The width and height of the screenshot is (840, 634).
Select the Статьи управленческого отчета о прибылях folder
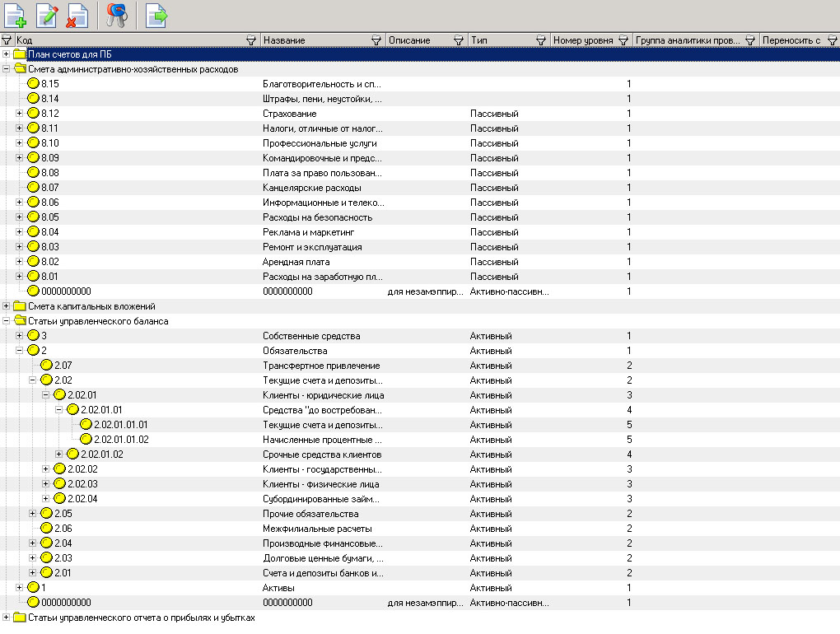pos(141,618)
